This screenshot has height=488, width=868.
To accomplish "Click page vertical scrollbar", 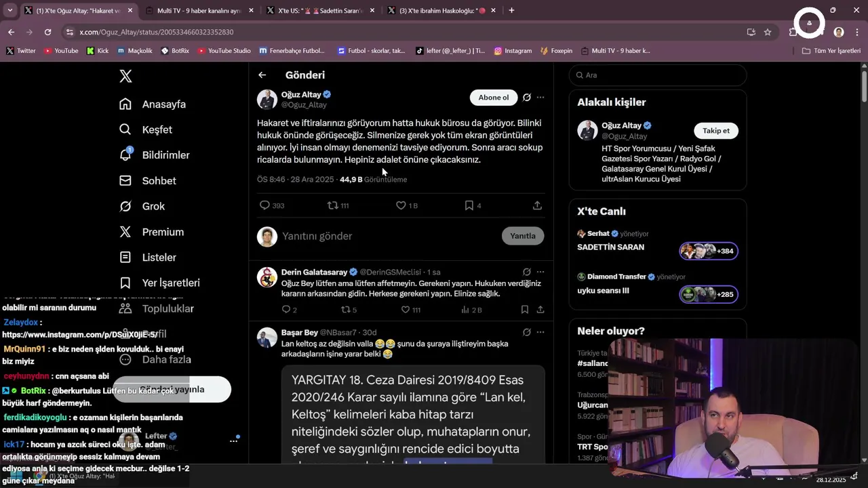I will pos(864,88).
